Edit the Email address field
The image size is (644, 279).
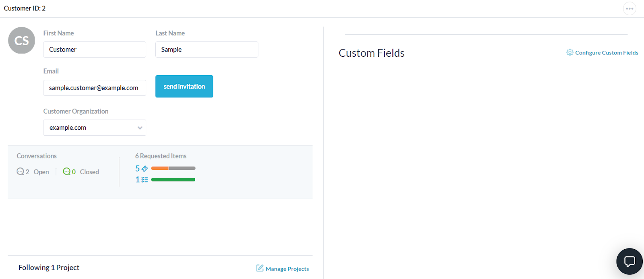click(94, 88)
